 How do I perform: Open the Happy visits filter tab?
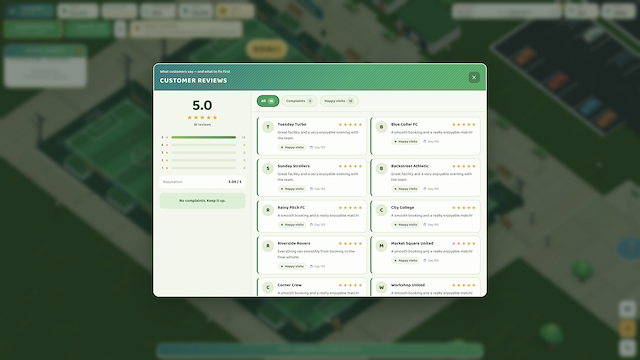tap(339, 101)
